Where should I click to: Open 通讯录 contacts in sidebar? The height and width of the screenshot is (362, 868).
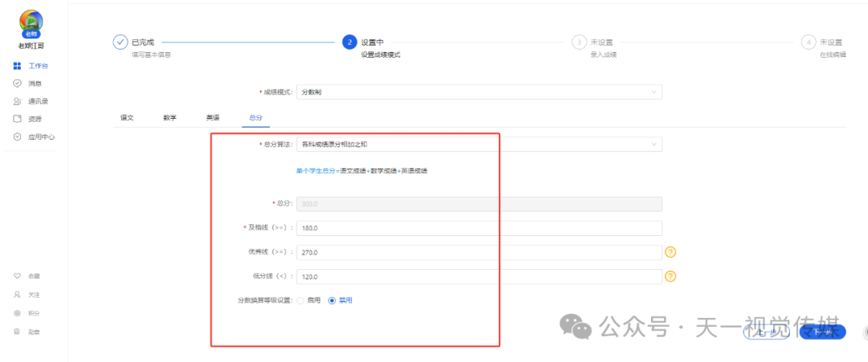(31, 101)
